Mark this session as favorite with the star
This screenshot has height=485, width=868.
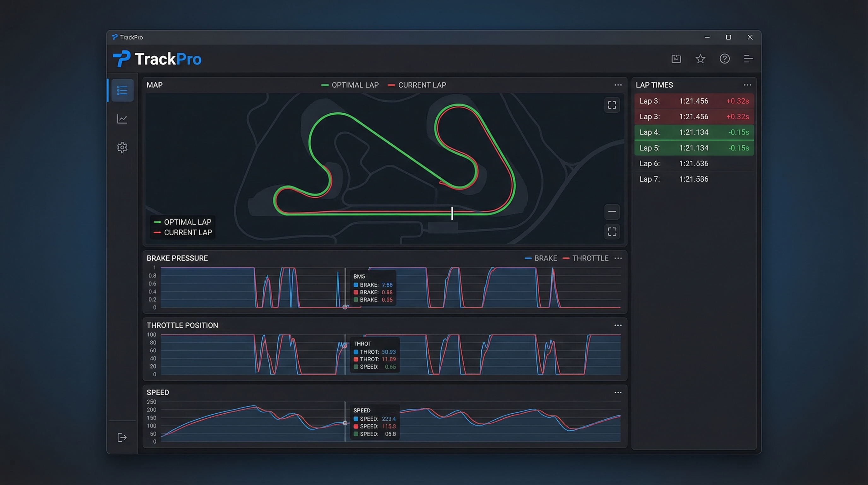701,59
